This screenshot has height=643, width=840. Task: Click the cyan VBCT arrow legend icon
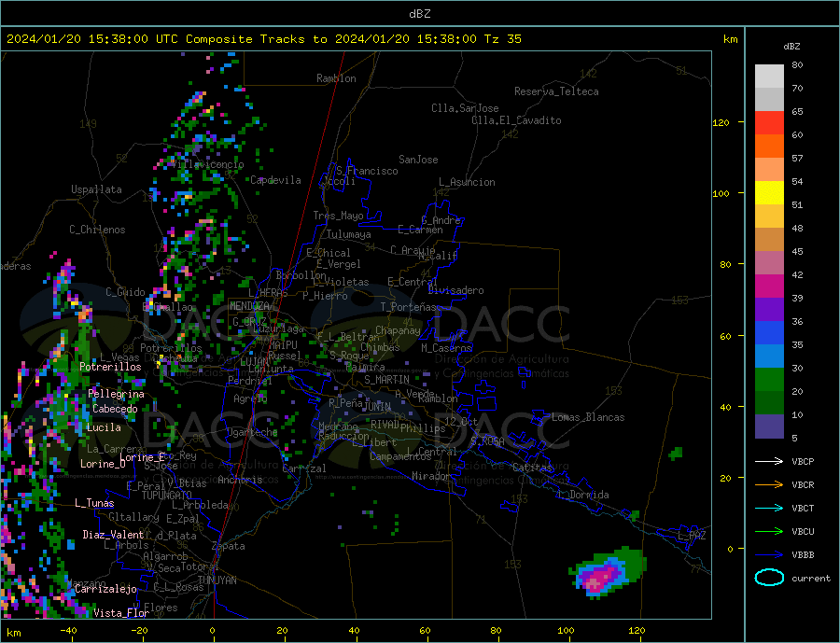[769, 508]
